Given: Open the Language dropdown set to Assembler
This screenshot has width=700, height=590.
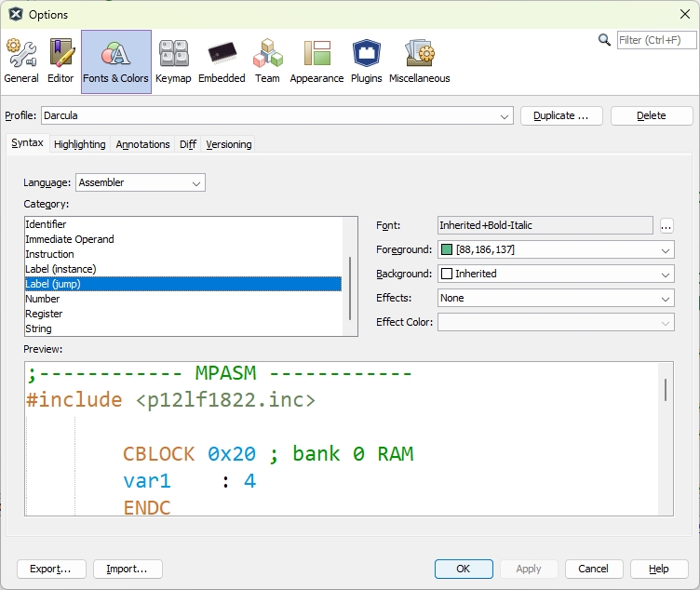Looking at the screenshot, I should 141,182.
